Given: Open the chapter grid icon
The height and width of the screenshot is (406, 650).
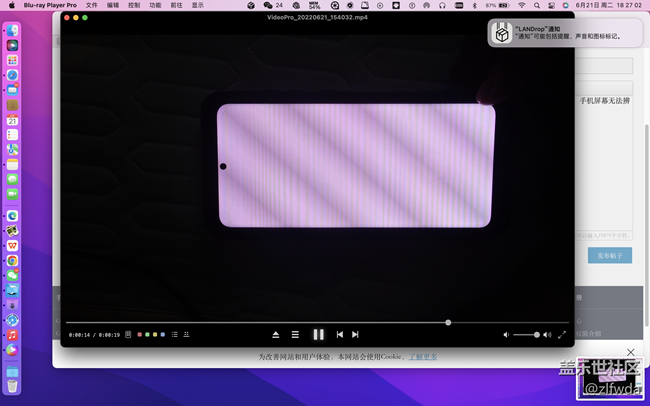Looking at the screenshot, I should coord(186,335).
